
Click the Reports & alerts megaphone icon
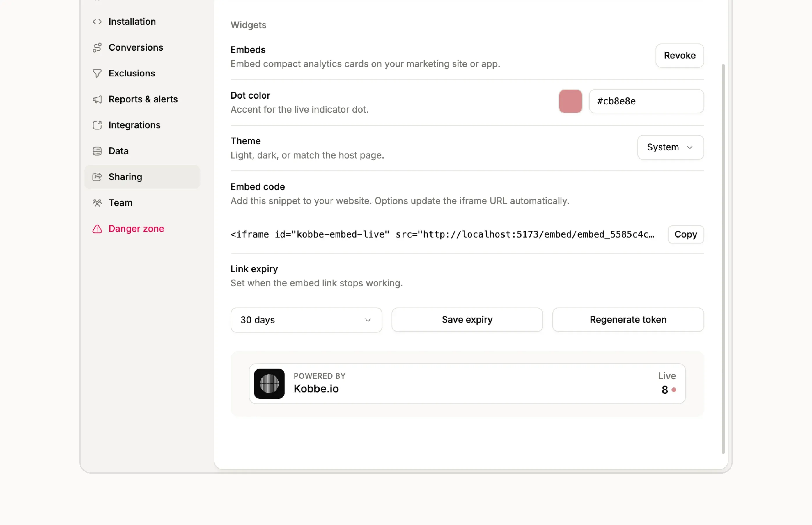(x=97, y=99)
